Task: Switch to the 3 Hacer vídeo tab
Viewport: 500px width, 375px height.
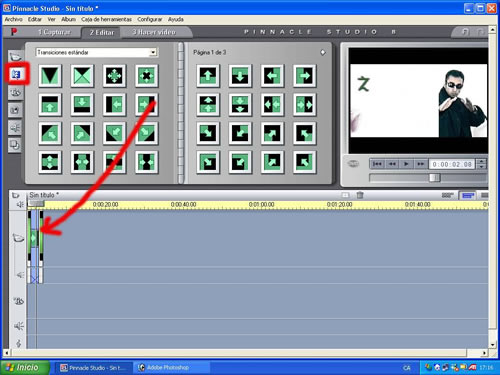Action: pyautogui.click(x=154, y=32)
